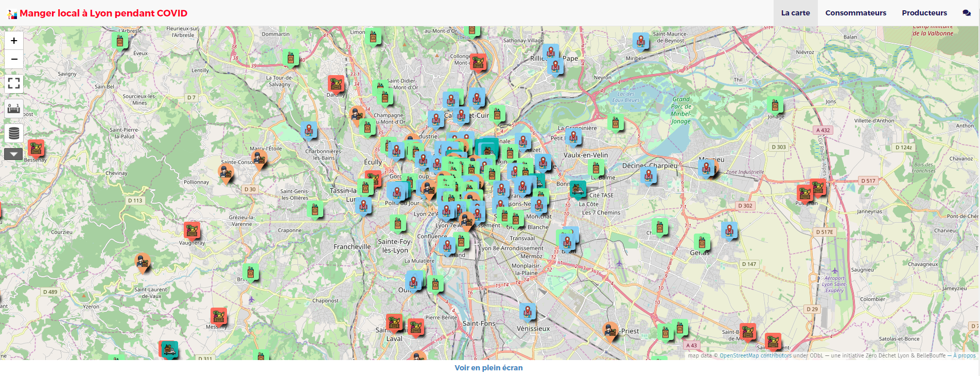Click Voir en plein écran link
Image resolution: width=980 pixels, height=376 pixels.
coord(488,368)
